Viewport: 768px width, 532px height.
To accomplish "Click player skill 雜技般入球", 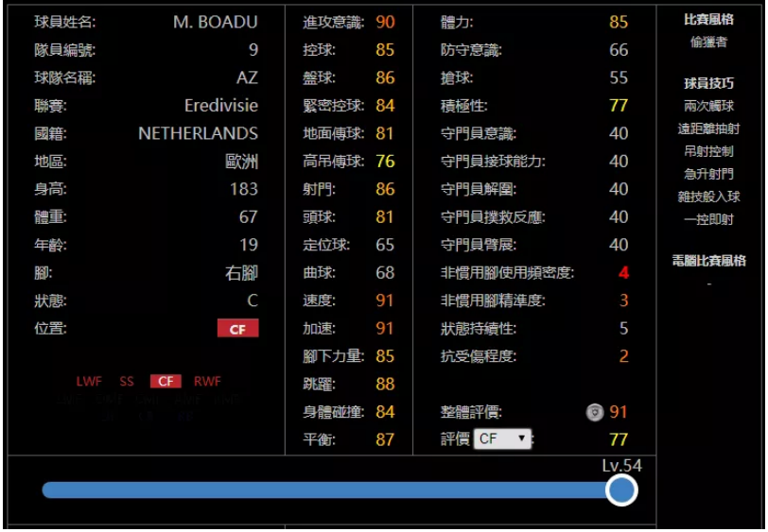I will 708,197.
